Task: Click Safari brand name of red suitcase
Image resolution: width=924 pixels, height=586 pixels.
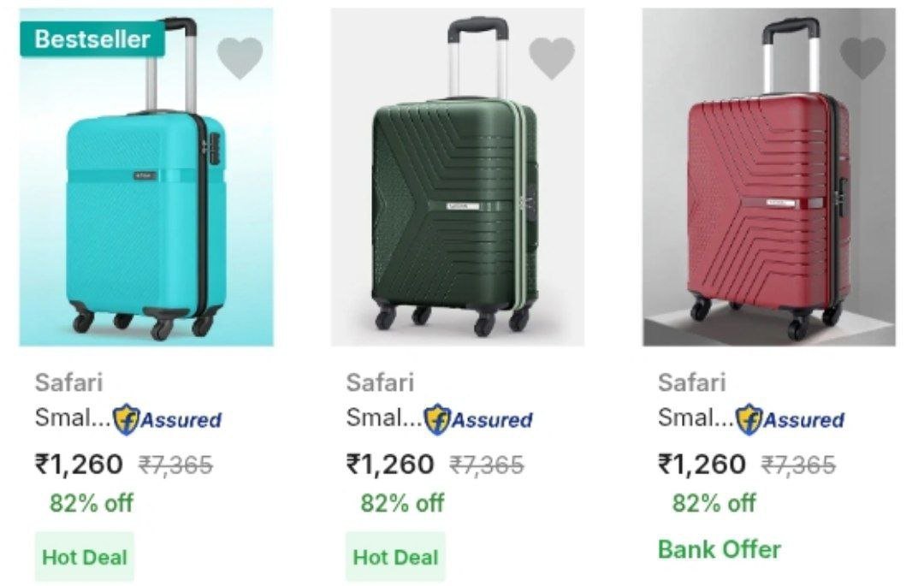Action: pos(691,382)
